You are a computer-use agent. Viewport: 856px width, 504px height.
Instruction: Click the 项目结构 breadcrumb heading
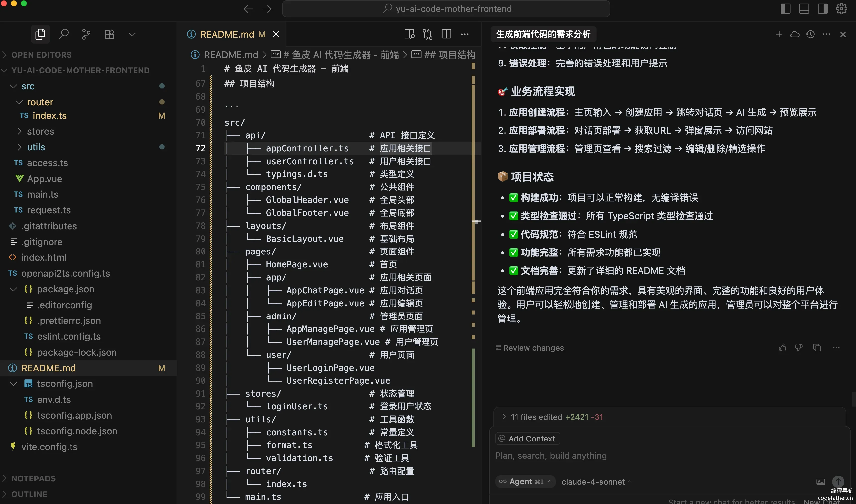[x=449, y=55]
